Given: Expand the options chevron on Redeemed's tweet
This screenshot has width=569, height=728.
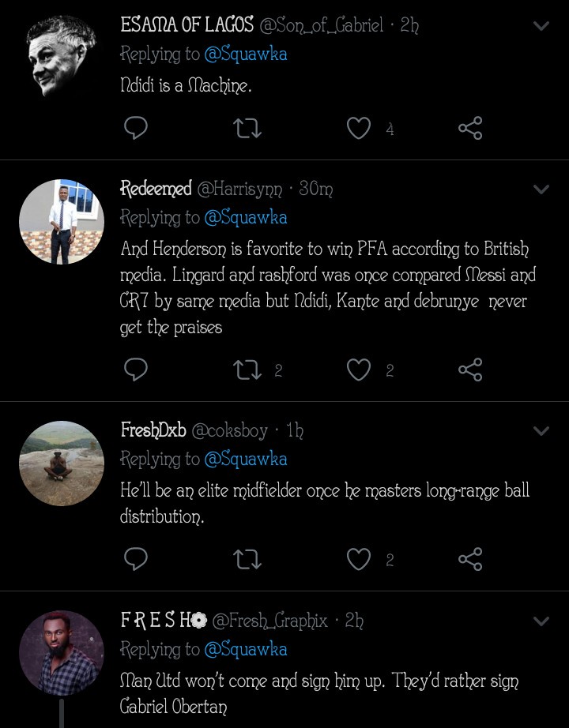Looking at the screenshot, I should click(541, 190).
